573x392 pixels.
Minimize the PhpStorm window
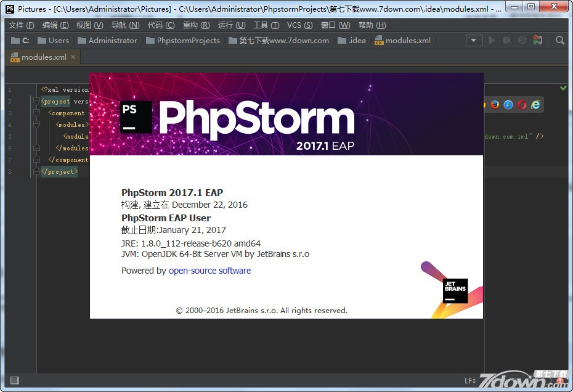[x=514, y=7]
